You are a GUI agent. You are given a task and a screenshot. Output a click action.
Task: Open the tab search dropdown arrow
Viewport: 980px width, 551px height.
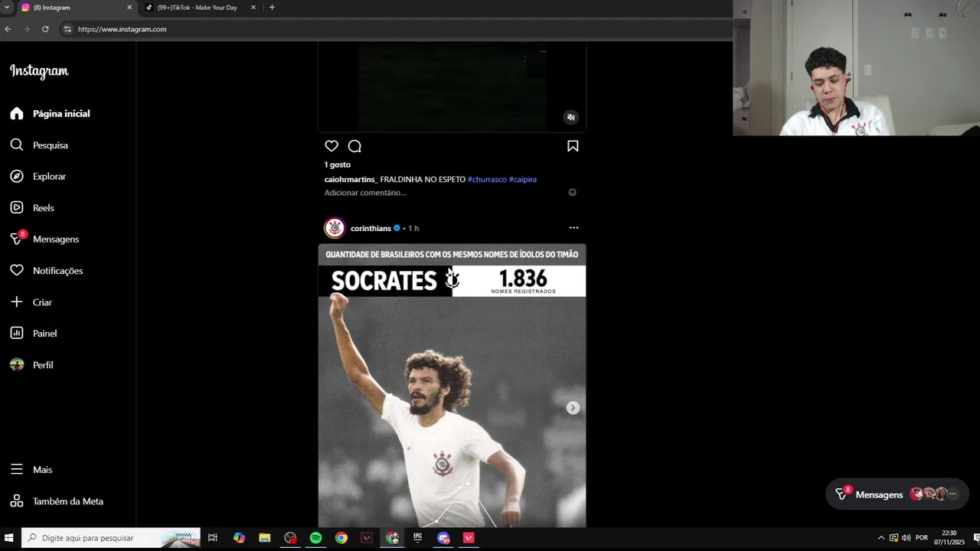pyautogui.click(x=6, y=8)
